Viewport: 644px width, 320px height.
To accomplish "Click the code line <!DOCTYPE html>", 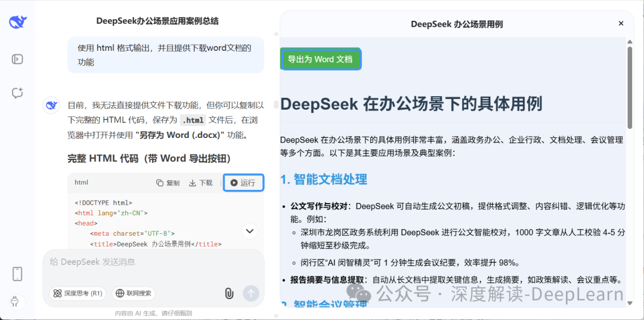I will click(104, 202).
